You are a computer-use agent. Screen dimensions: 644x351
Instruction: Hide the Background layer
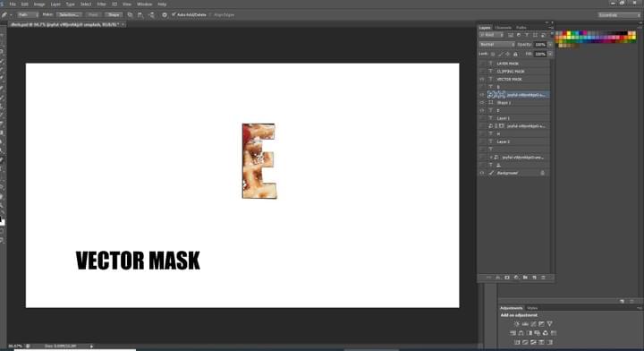(x=482, y=173)
